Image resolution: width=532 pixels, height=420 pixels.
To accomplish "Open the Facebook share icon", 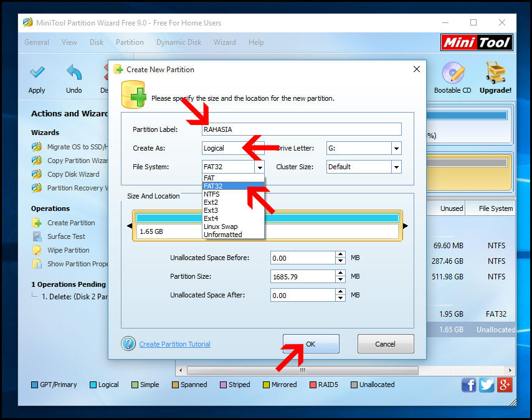I will (x=469, y=385).
